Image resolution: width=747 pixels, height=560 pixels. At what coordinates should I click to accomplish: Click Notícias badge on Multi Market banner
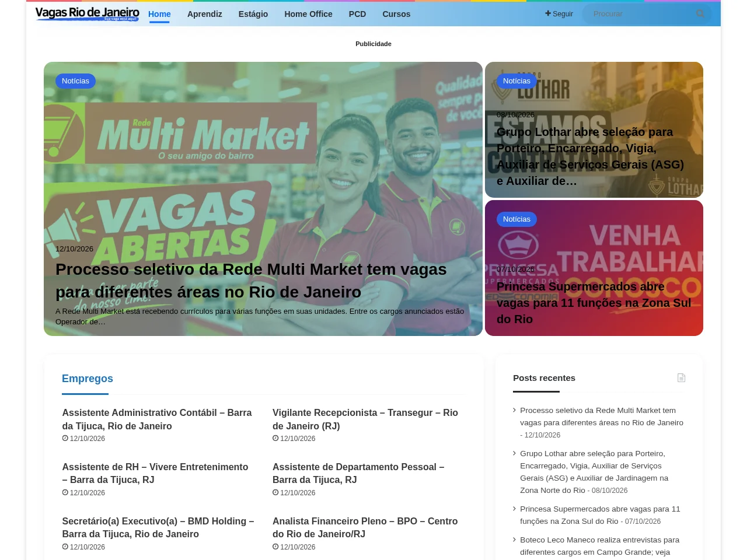click(x=75, y=81)
